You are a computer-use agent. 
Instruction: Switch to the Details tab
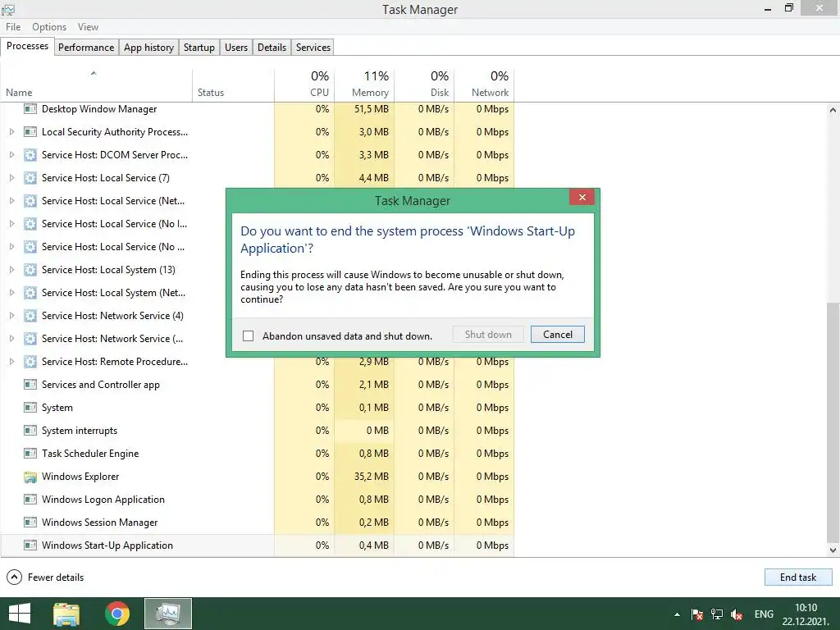272,47
